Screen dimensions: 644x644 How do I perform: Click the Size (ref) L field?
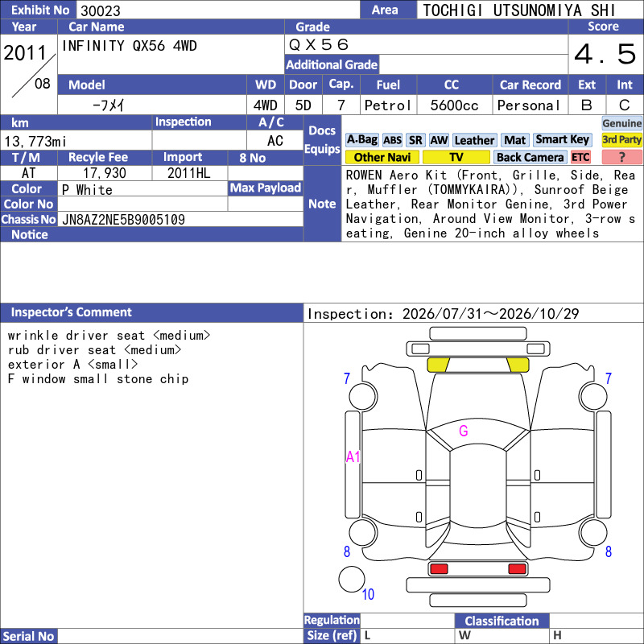tap(407, 636)
